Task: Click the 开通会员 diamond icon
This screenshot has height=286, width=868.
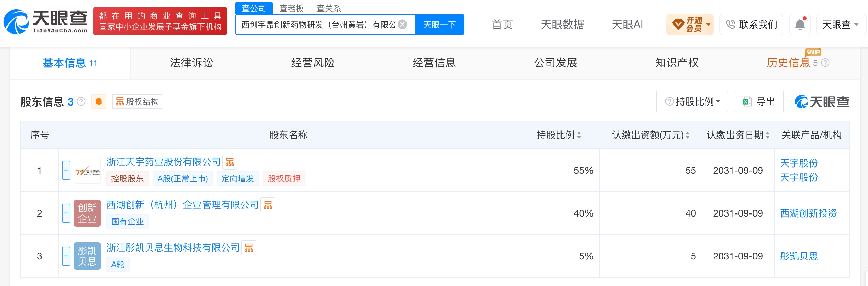Action: [678, 25]
